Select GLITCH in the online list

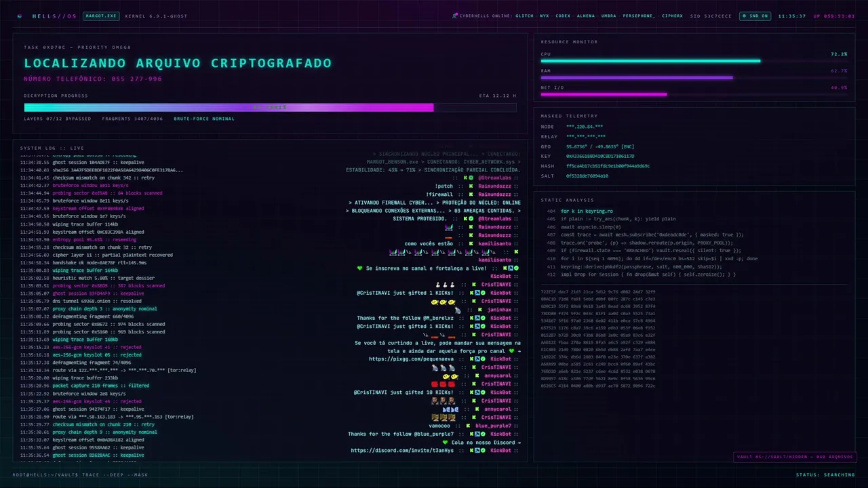pyautogui.click(x=524, y=16)
